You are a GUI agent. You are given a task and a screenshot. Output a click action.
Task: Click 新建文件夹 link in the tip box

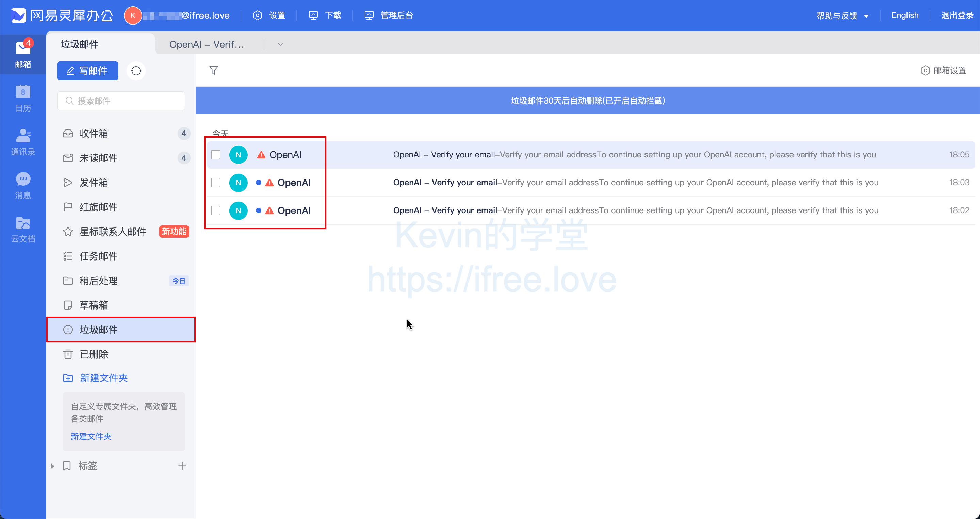click(x=91, y=436)
